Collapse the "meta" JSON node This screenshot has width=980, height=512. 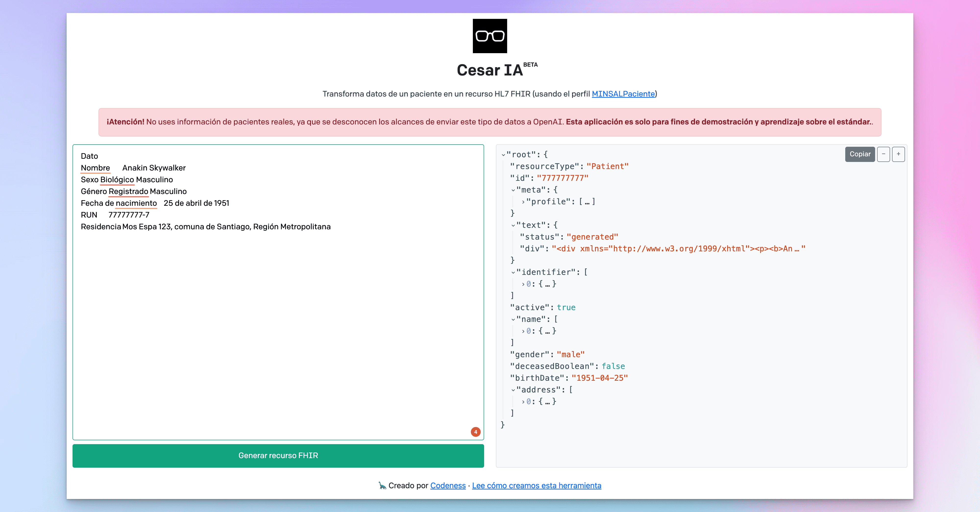(x=513, y=190)
